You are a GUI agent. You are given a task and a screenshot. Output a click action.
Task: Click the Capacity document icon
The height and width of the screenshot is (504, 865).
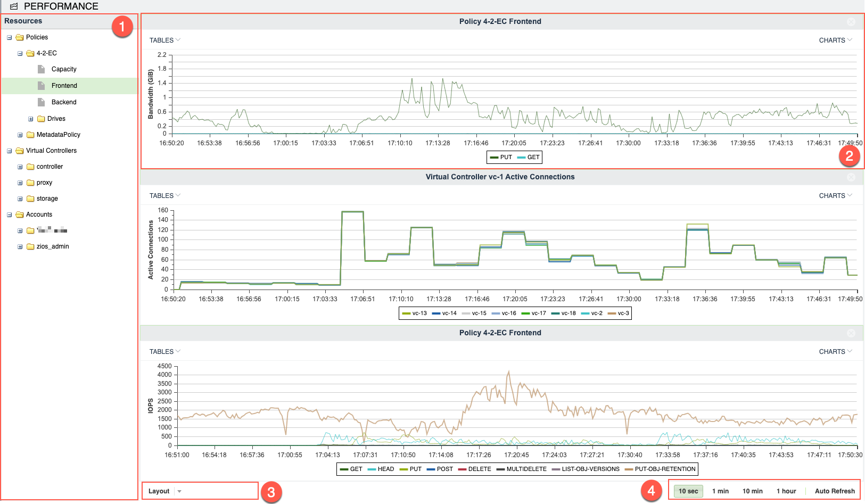pos(42,69)
